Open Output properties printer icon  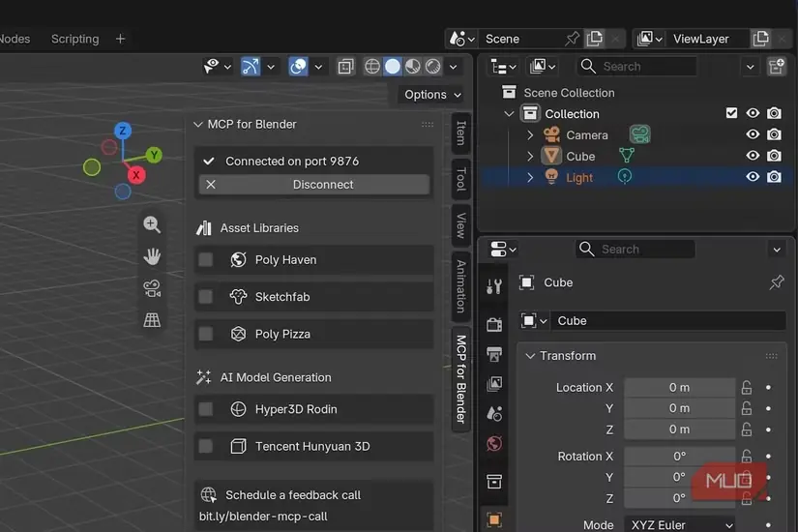tap(494, 354)
